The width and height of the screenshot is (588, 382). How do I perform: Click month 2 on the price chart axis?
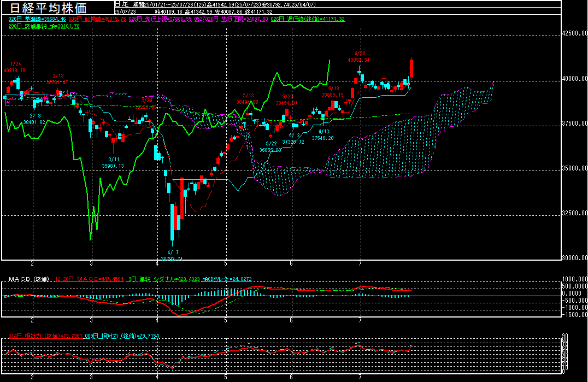point(32,263)
